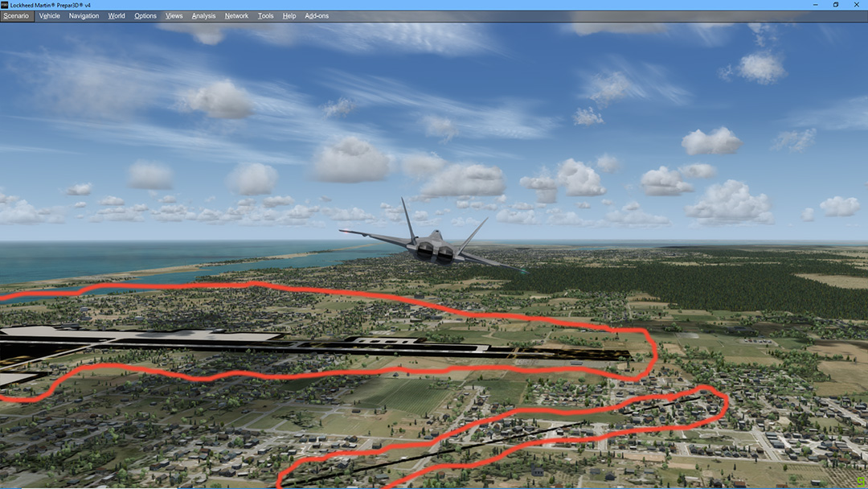868x489 pixels.
Task: Open the Network menu
Action: 236,16
